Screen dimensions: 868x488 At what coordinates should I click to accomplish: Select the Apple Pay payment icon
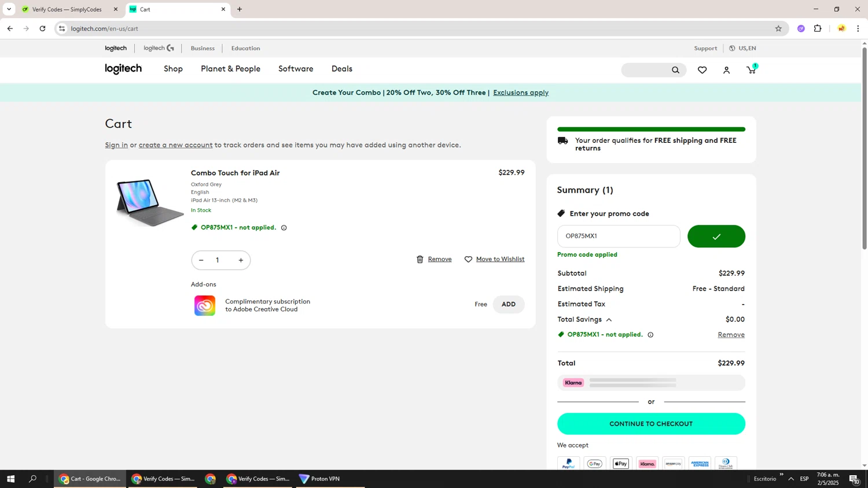[x=621, y=464]
